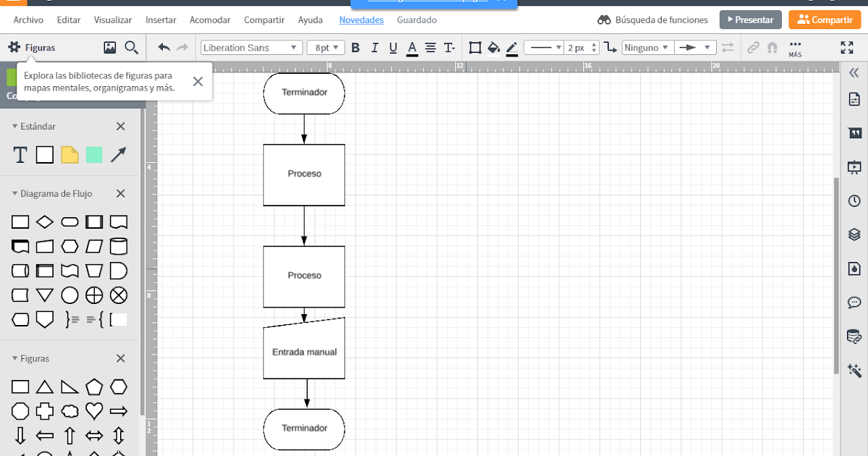Open the Liberation Sans font dropdown
Screen dimensions: 868x456
(251, 46)
